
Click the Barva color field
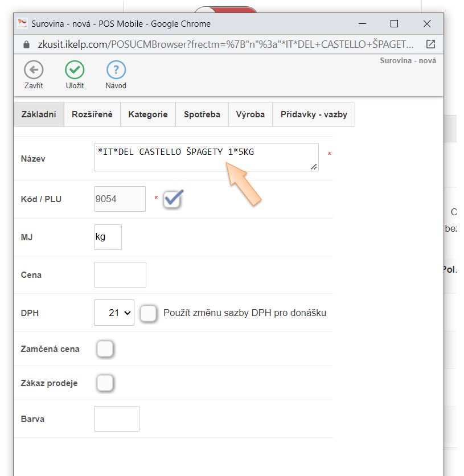(x=116, y=418)
